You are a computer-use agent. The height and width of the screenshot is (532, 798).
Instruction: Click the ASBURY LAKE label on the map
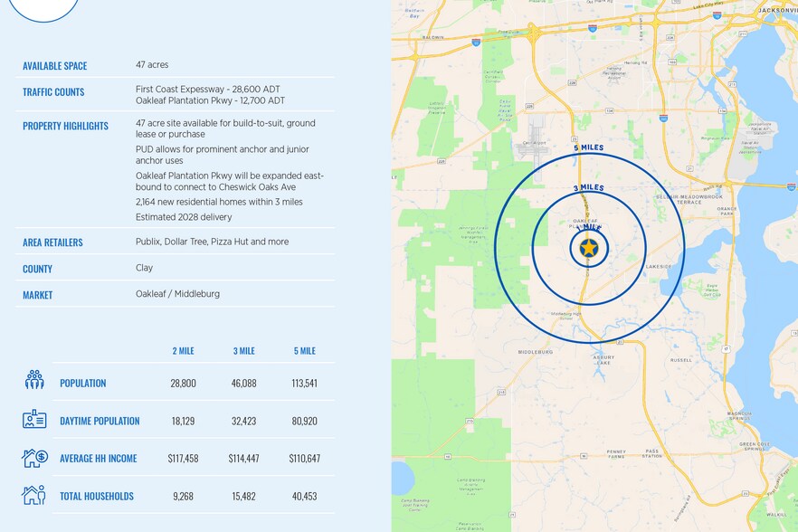click(603, 360)
